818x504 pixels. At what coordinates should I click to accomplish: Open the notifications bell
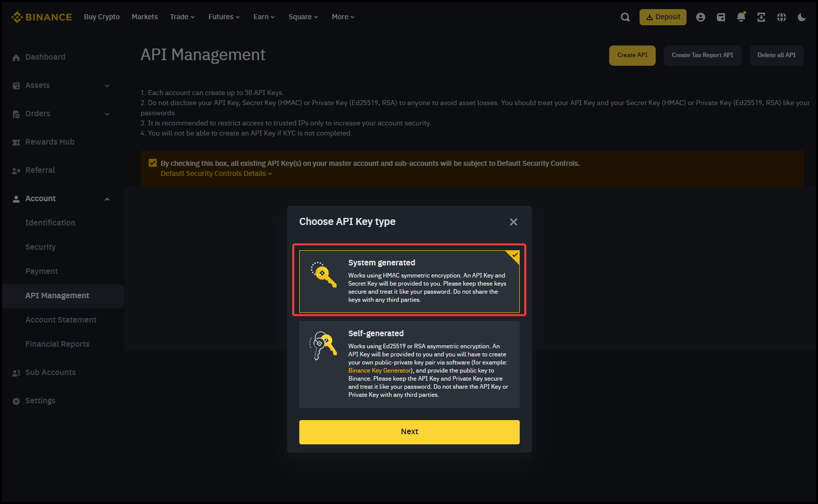tap(741, 17)
